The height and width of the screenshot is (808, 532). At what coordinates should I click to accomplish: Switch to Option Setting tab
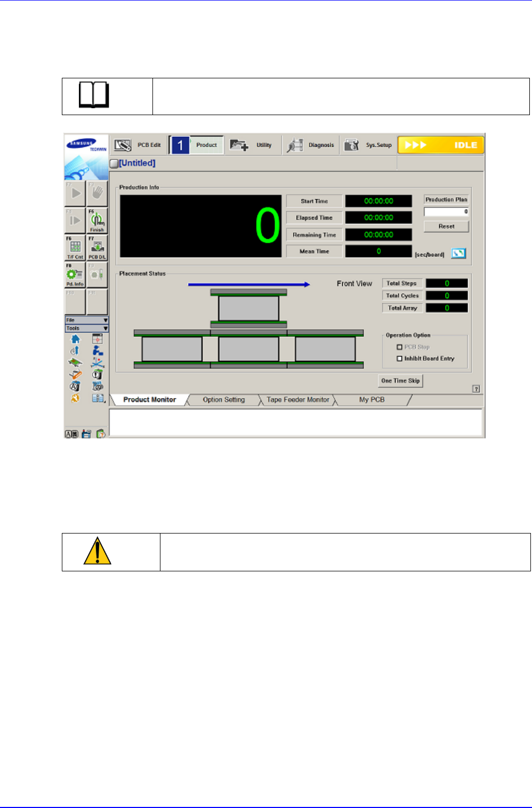tap(224, 400)
